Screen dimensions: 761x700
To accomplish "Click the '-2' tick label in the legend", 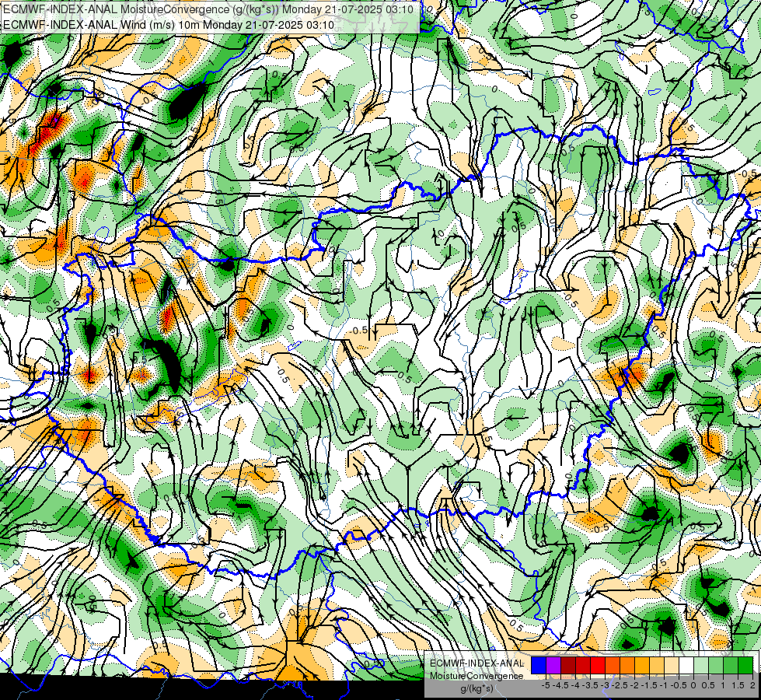I will tap(635, 685).
